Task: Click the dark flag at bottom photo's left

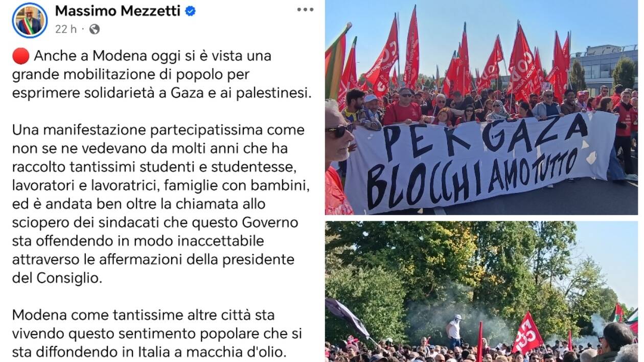Action: 348,316
